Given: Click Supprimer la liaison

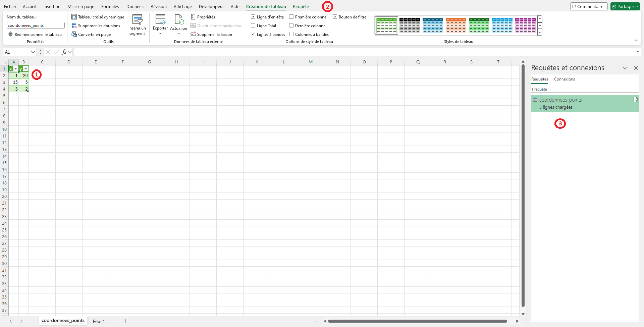Looking at the screenshot, I should pos(211,35).
